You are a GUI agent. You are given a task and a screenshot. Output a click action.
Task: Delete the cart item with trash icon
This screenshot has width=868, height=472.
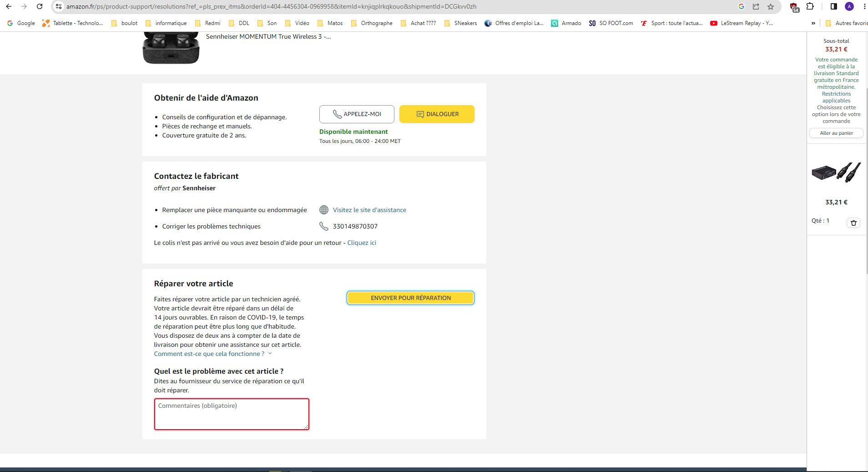click(853, 223)
